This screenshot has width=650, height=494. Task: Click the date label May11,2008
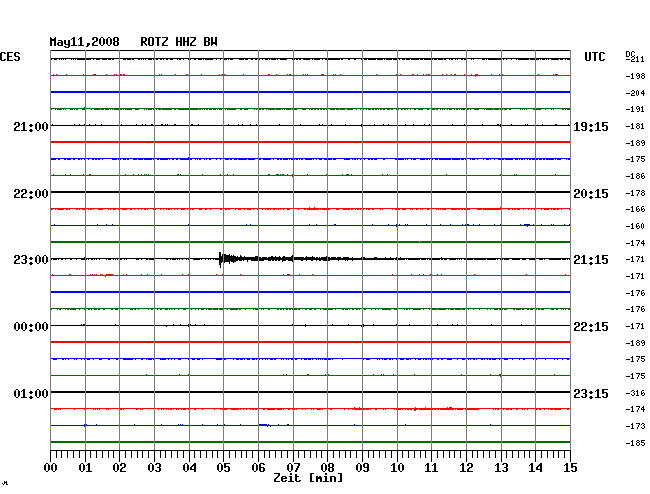85,42
